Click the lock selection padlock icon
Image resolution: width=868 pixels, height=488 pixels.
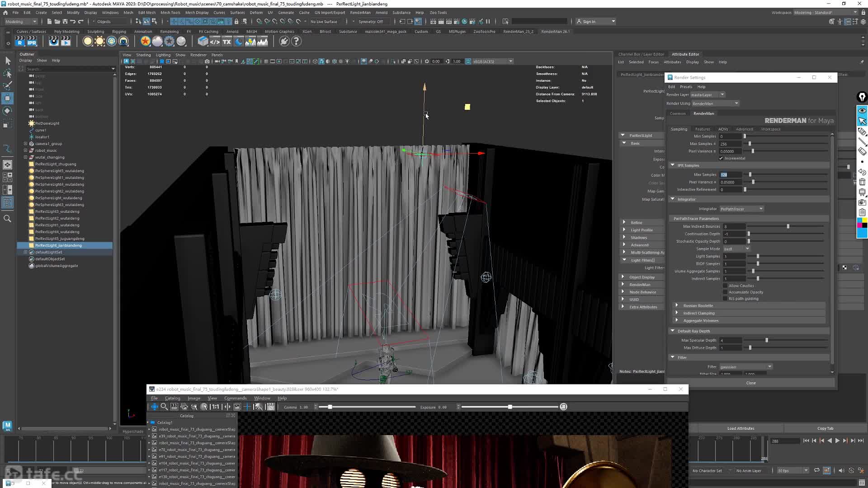click(236, 21)
